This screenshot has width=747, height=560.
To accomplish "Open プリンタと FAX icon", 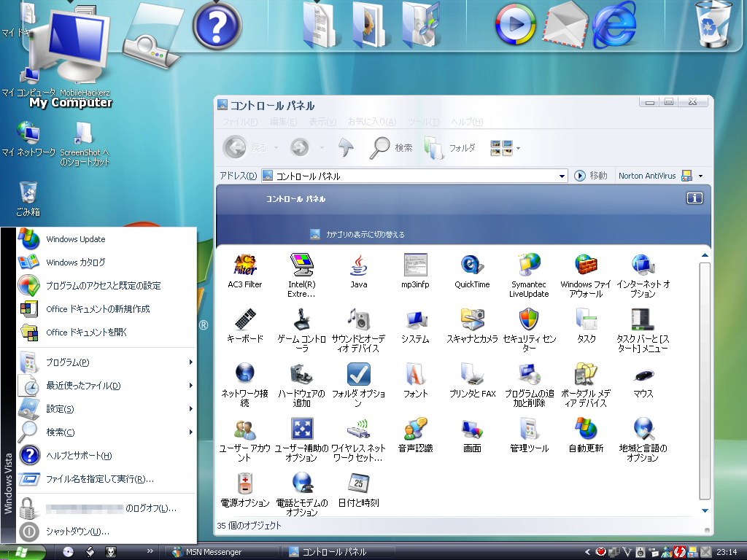I will 472,374.
